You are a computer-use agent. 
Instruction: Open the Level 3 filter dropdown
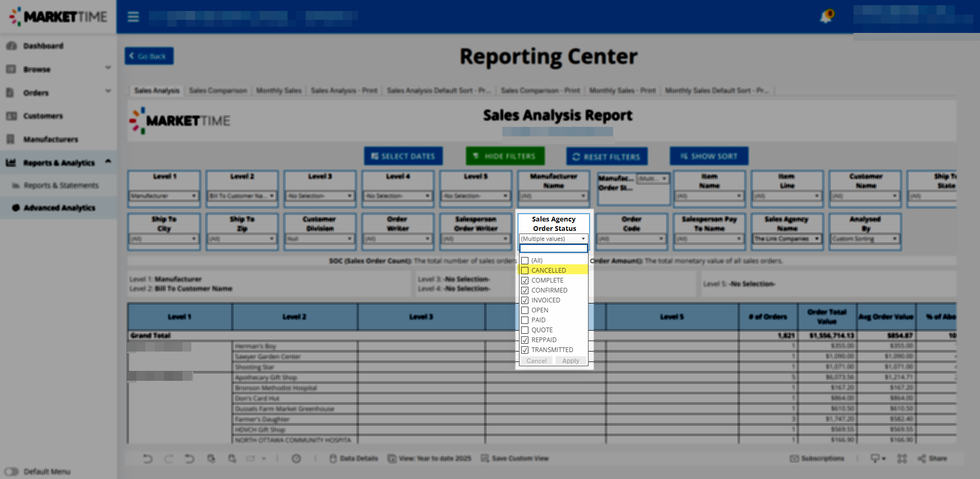pyautogui.click(x=320, y=196)
